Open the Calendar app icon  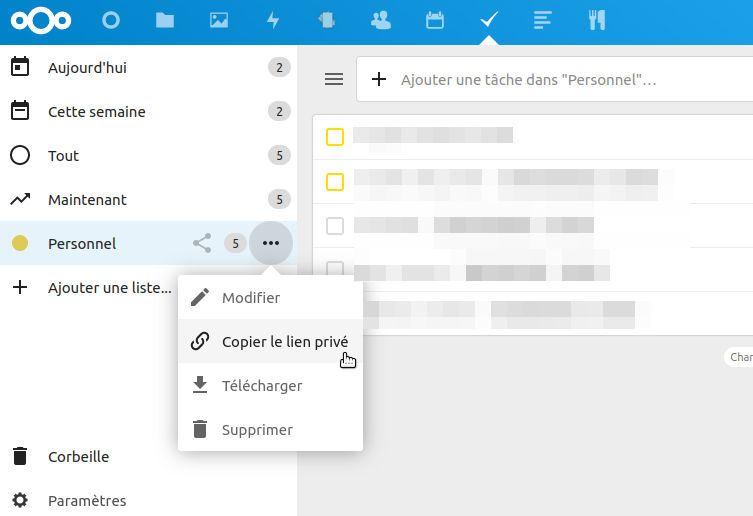435,20
